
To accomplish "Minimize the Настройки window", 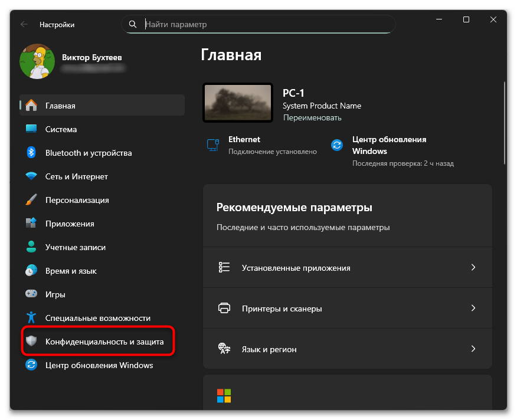I will tap(439, 19).
